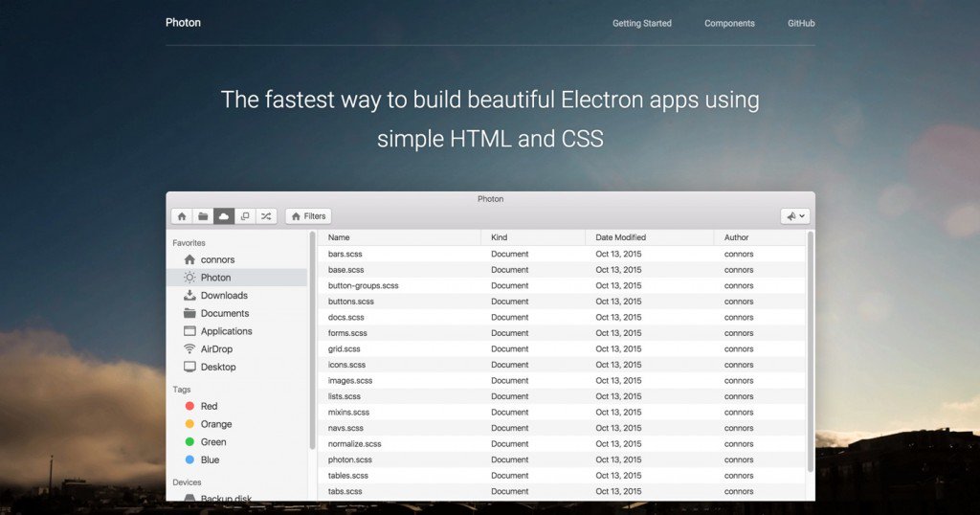The height and width of the screenshot is (515, 980).
Task: Select file navs.scss
Action: pyautogui.click(x=562, y=428)
